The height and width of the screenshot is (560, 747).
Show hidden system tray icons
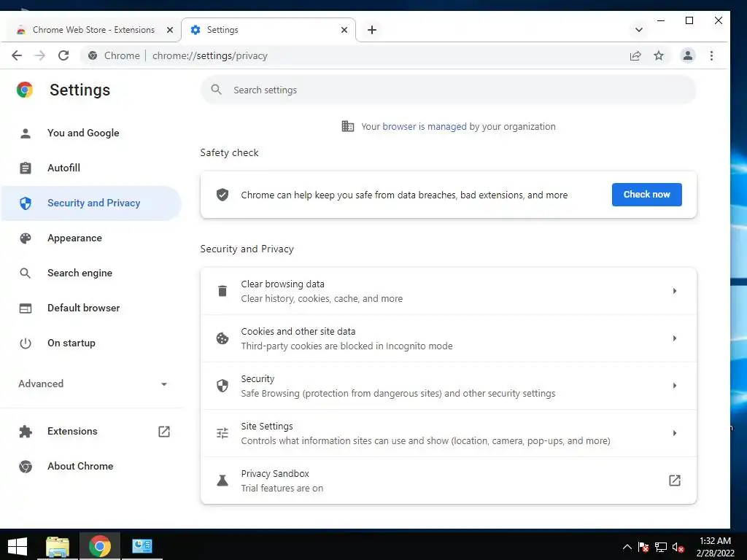point(627,547)
